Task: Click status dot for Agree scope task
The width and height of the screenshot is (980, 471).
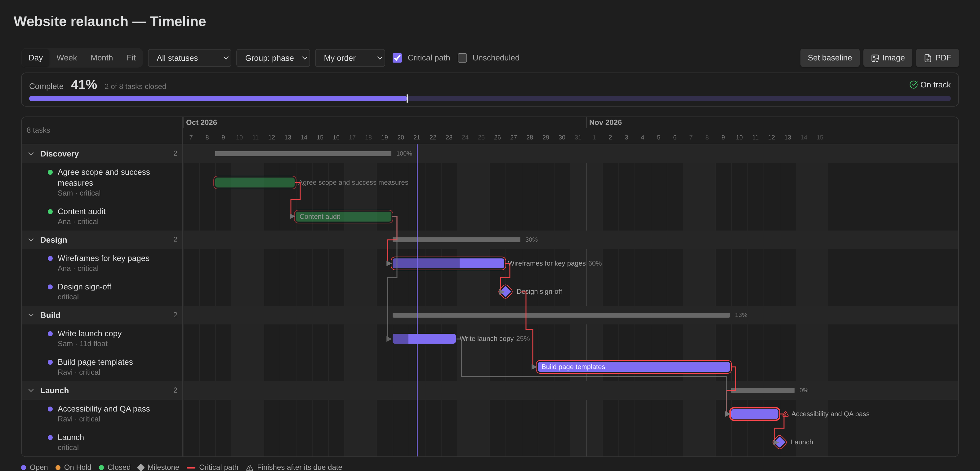Action: pos(50,173)
